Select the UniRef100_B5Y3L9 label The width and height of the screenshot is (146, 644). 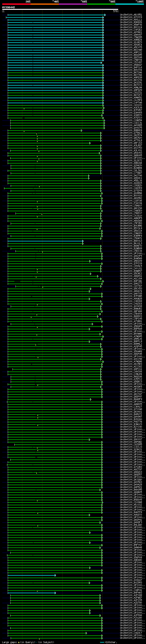[x=131, y=228]
